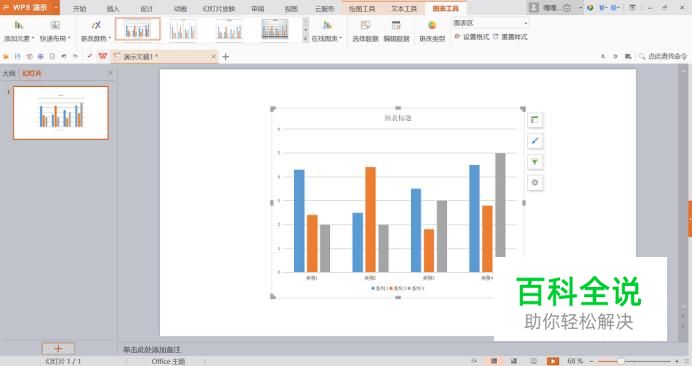Click the add new slide plus button
This screenshot has height=366, width=692.
pos(58,348)
